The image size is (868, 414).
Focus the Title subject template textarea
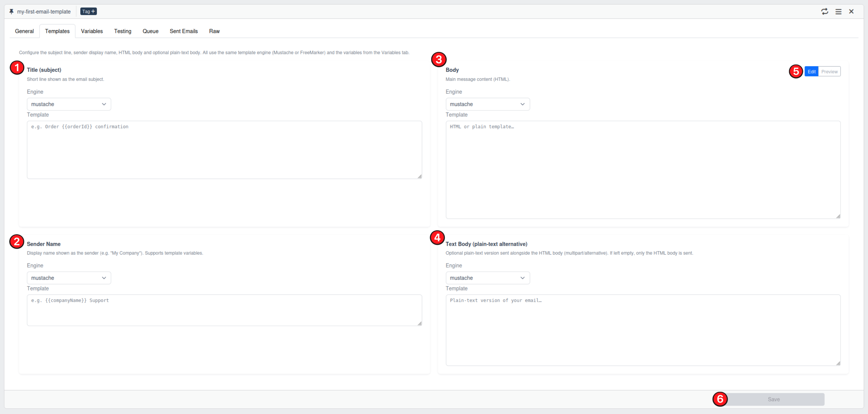point(224,150)
